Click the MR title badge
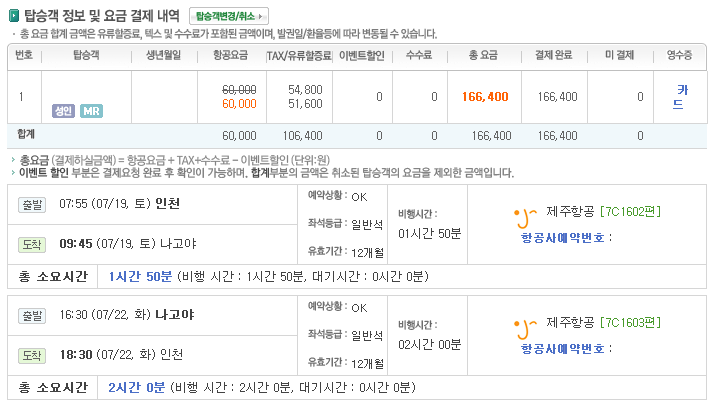This screenshot has width=715, height=408. tap(91, 111)
